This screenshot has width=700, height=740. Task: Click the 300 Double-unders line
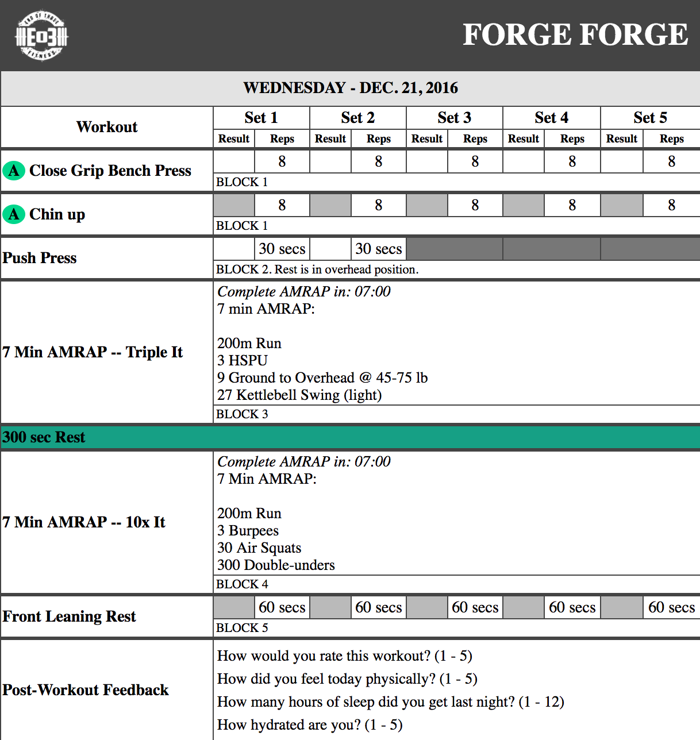coord(276,565)
